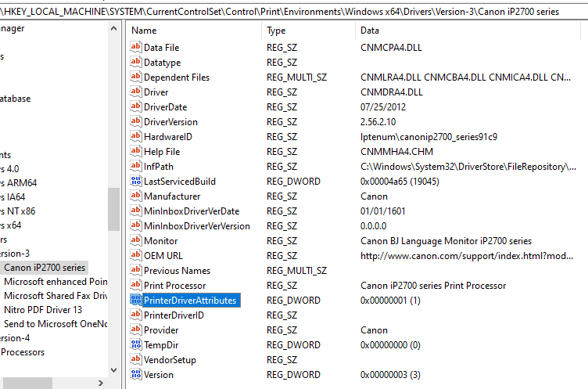Click the DWORD icon beside PrinterDriverAttributes
588x389 pixels.
tap(136, 300)
